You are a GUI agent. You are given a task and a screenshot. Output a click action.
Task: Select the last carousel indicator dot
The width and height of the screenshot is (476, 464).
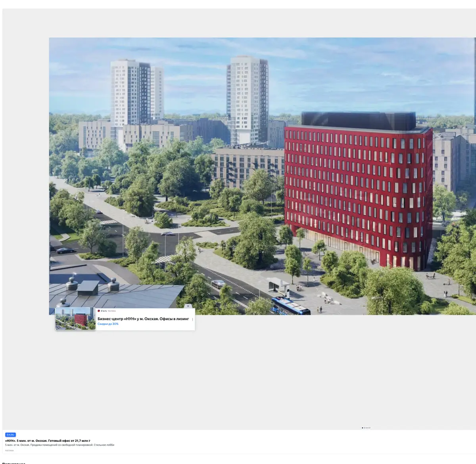[370, 428]
